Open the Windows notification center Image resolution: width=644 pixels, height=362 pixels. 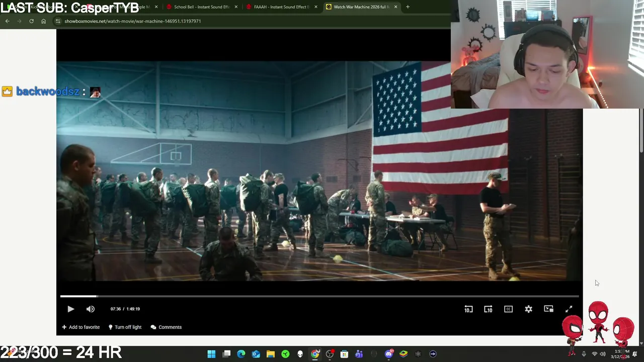tap(634, 354)
